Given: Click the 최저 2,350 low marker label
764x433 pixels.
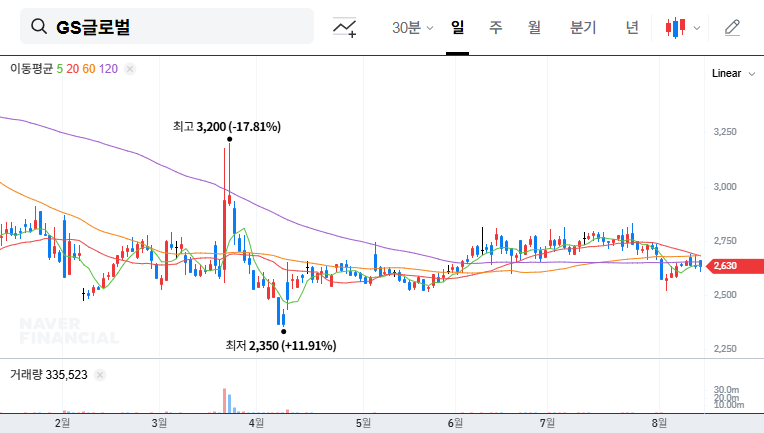Looking at the screenshot, I should [281, 346].
